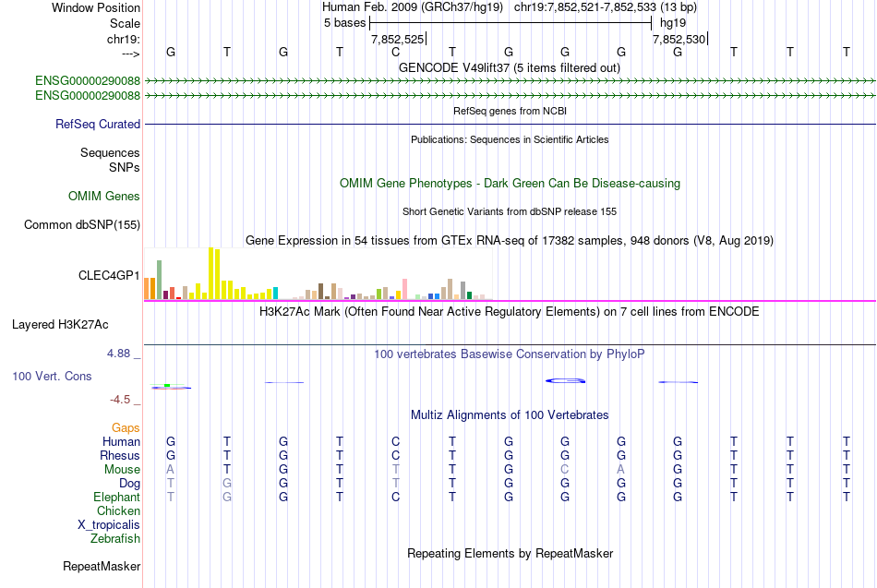
Task: Click the RefSeq Curated track label
Action: click(98, 125)
